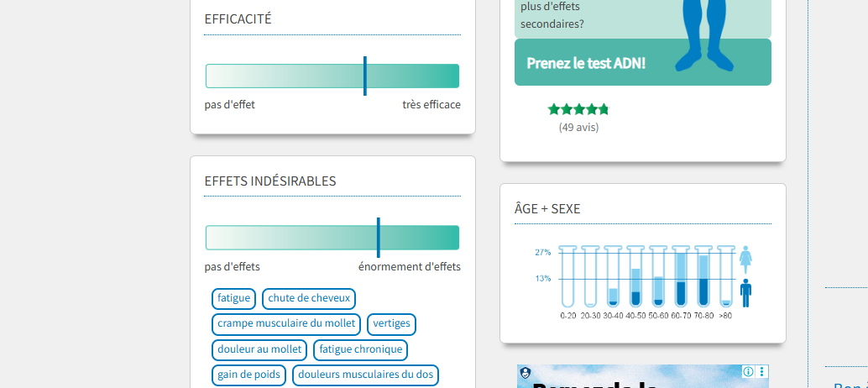Open the 'douleur au mollet' tag
The width and height of the screenshot is (868, 388).
pyautogui.click(x=259, y=350)
